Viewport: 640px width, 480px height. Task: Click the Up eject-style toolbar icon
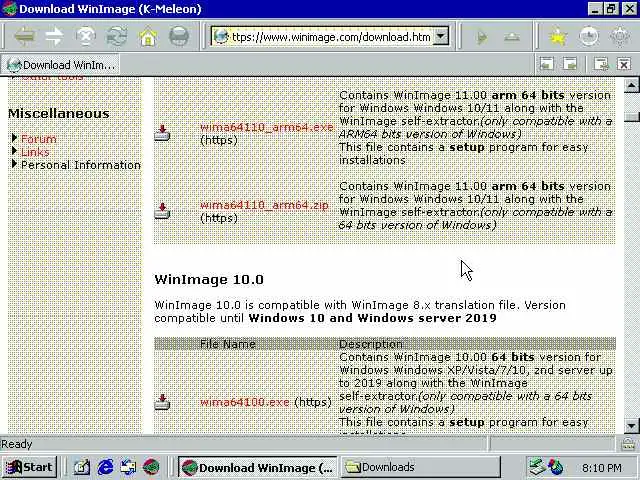tap(512, 38)
